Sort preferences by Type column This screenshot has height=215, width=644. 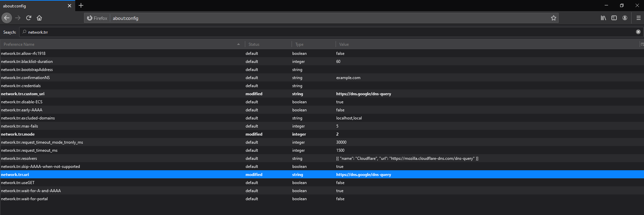(x=313, y=44)
